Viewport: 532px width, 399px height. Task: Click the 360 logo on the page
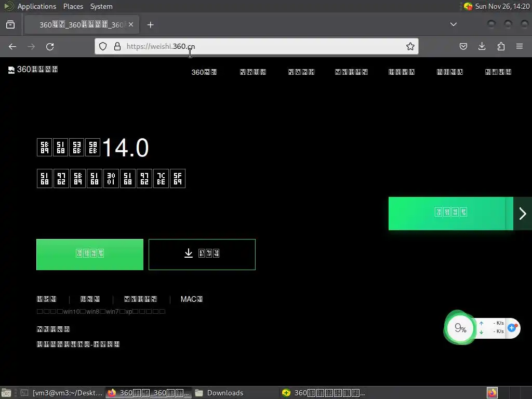pos(33,70)
